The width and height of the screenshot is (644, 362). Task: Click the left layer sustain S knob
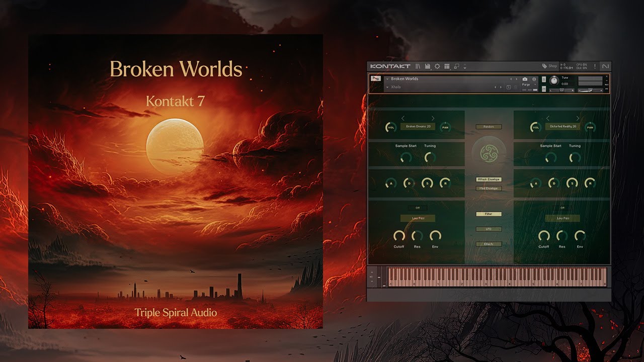[x=427, y=184]
